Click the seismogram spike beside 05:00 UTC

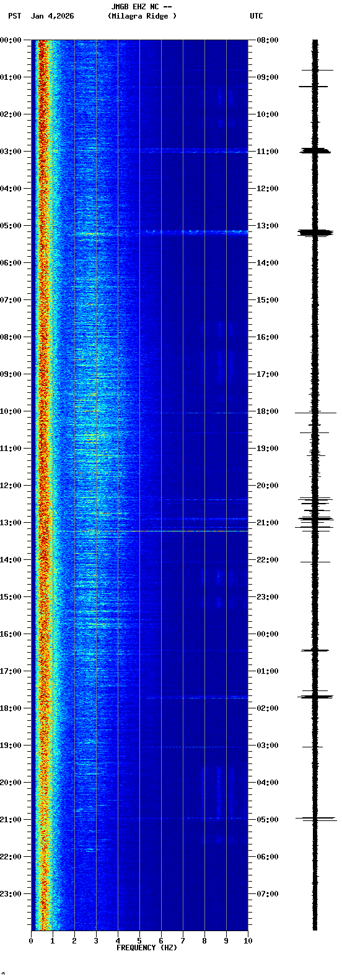coord(315,819)
